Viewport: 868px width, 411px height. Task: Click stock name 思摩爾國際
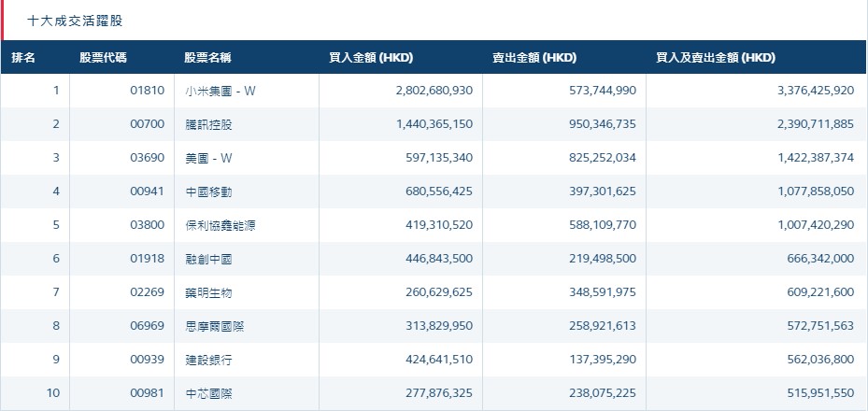pos(214,326)
